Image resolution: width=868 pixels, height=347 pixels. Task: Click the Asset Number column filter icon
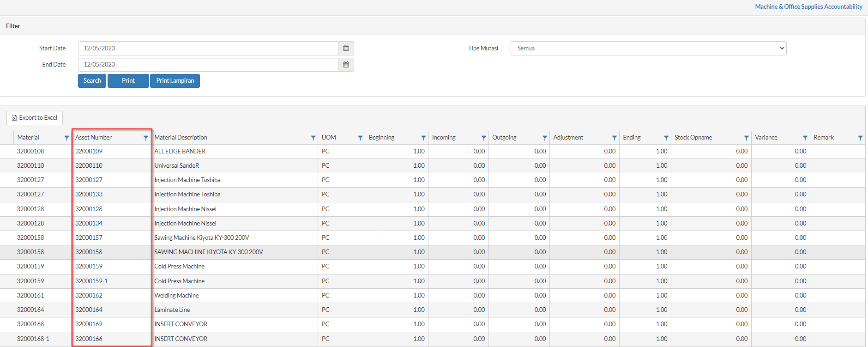pos(146,138)
